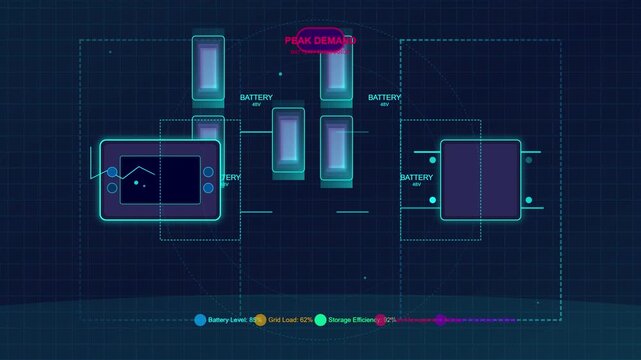
Task: Click the BATTERY label left of the square module
Action: tap(416, 178)
